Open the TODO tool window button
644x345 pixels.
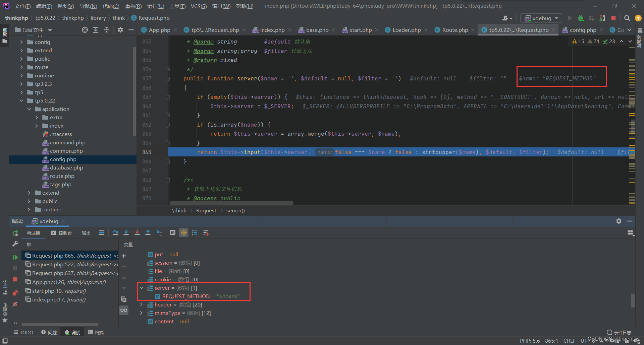(23, 332)
